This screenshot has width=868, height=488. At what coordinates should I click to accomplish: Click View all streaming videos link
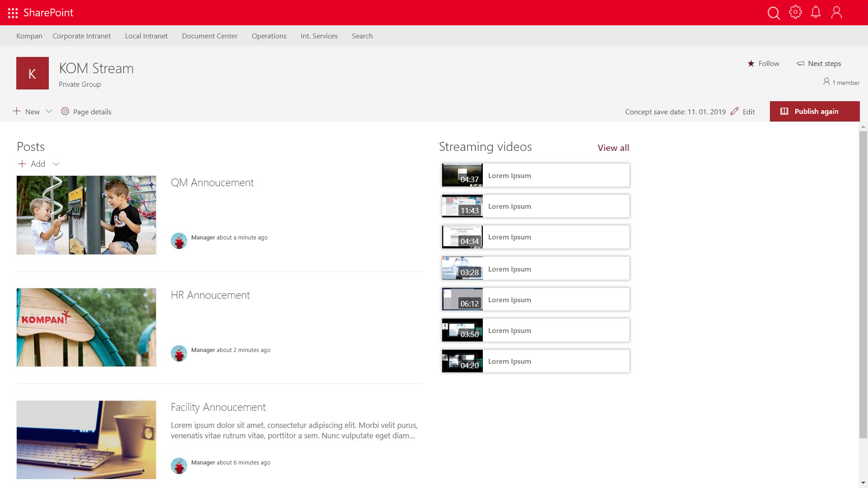[613, 148]
